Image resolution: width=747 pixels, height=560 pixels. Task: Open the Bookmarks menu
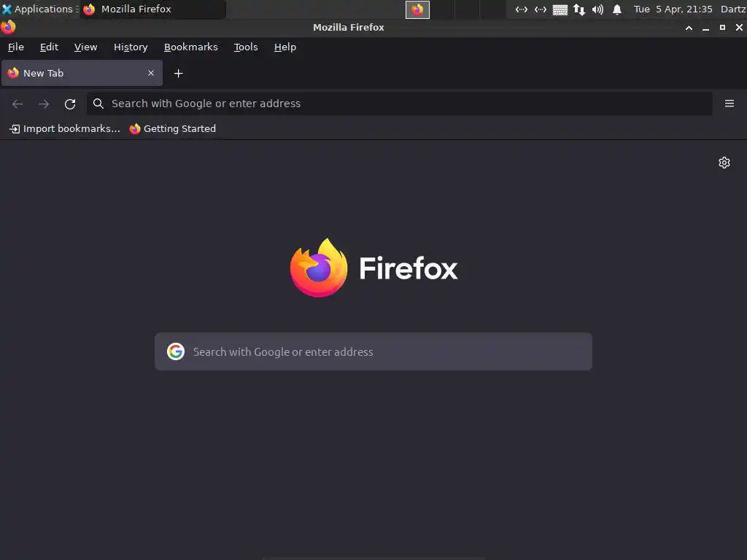pyautogui.click(x=190, y=47)
